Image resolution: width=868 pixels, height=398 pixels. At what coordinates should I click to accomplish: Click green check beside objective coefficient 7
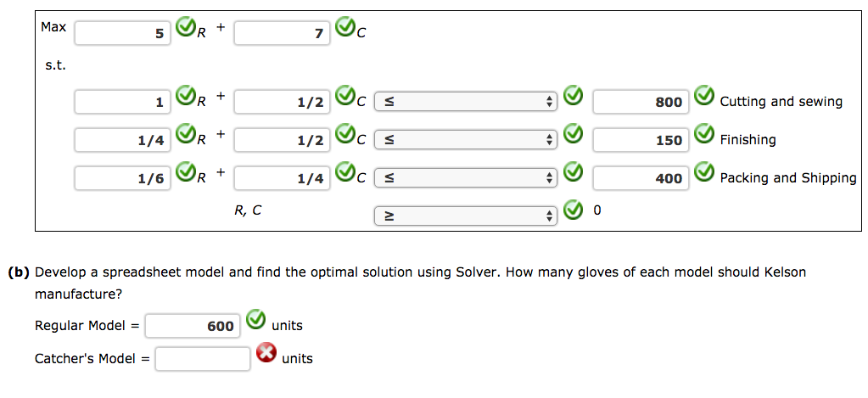tap(345, 30)
